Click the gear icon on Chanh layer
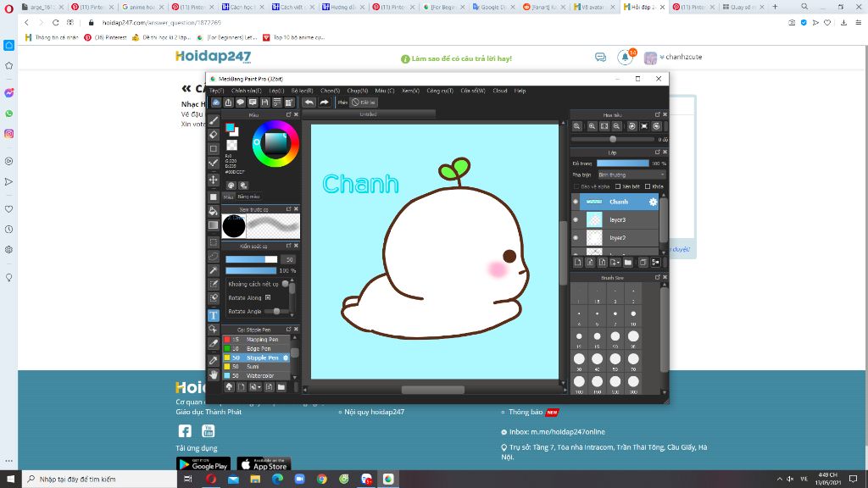 [x=654, y=202]
